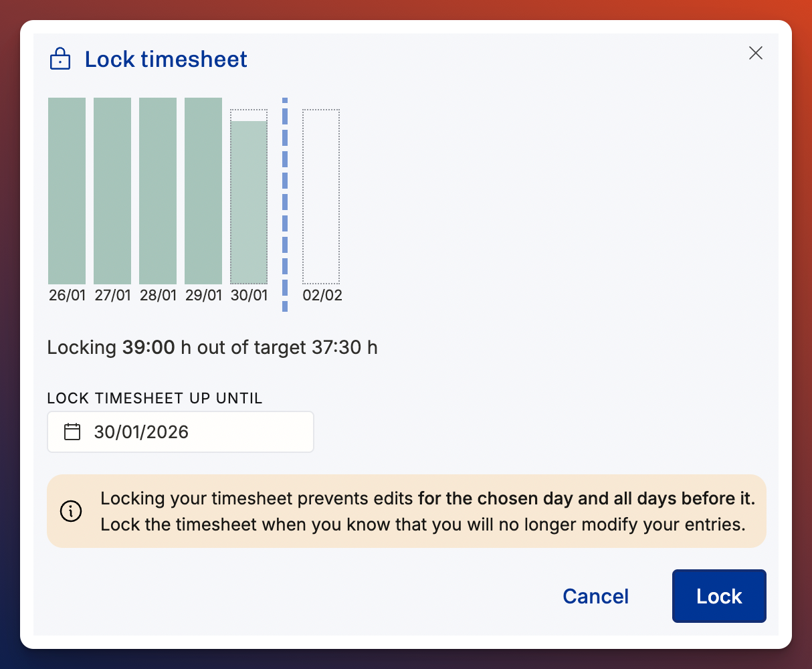812x669 pixels.
Task: Click the 26/01 date label
Action: [x=67, y=295]
